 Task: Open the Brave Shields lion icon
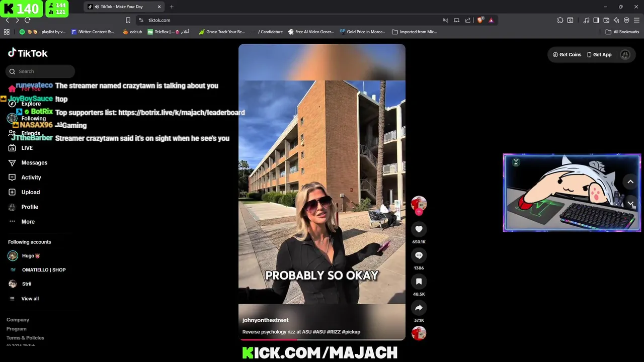click(x=480, y=20)
